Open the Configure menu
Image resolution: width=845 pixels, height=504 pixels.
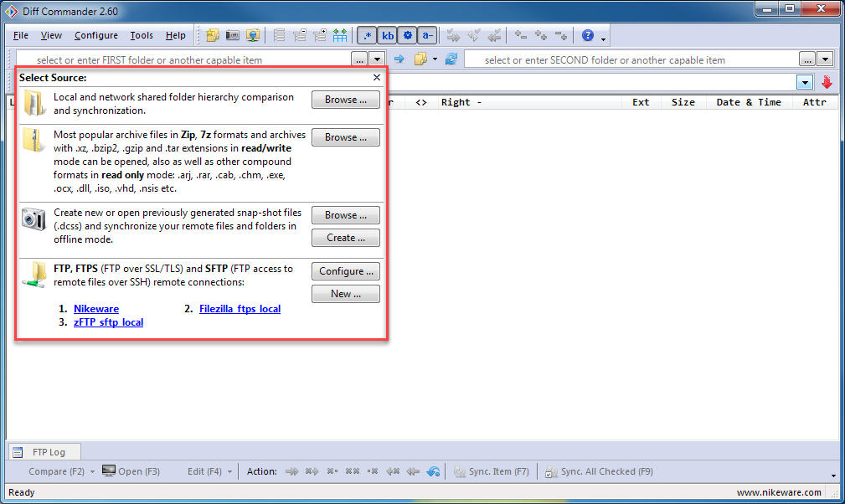pyautogui.click(x=95, y=35)
